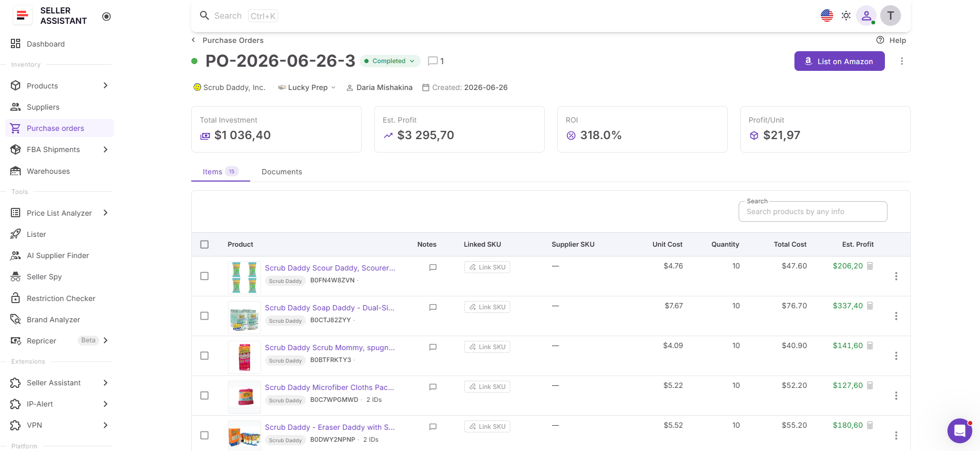
Task: Expand the Products submenu chevron
Action: pyautogui.click(x=105, y=85)
